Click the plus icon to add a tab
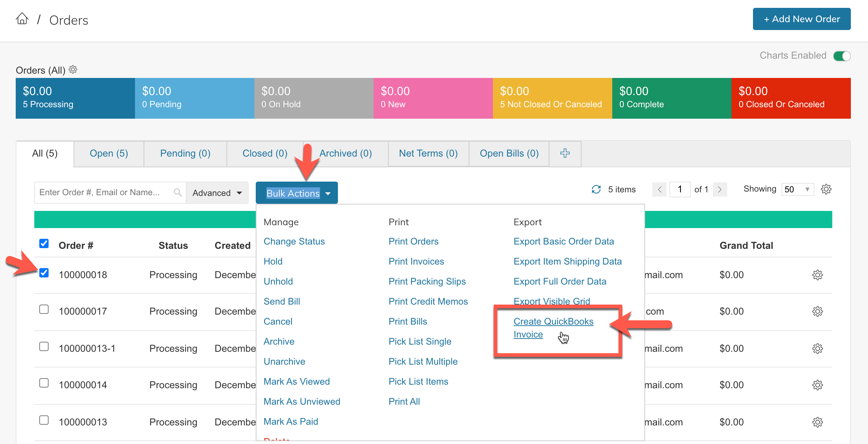Image resolution: width=868 pixels, height=444 pixels. (x=565, y=153)
